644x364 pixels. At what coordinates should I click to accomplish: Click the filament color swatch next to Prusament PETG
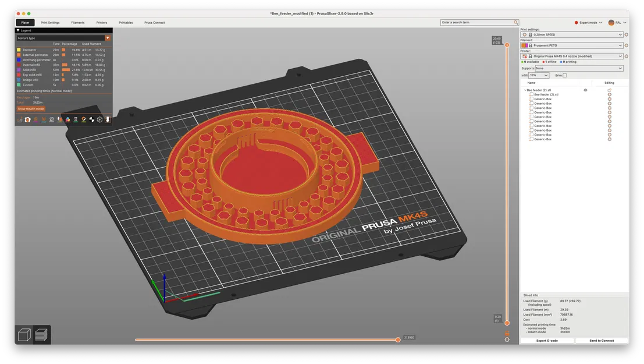pos(525,45)
